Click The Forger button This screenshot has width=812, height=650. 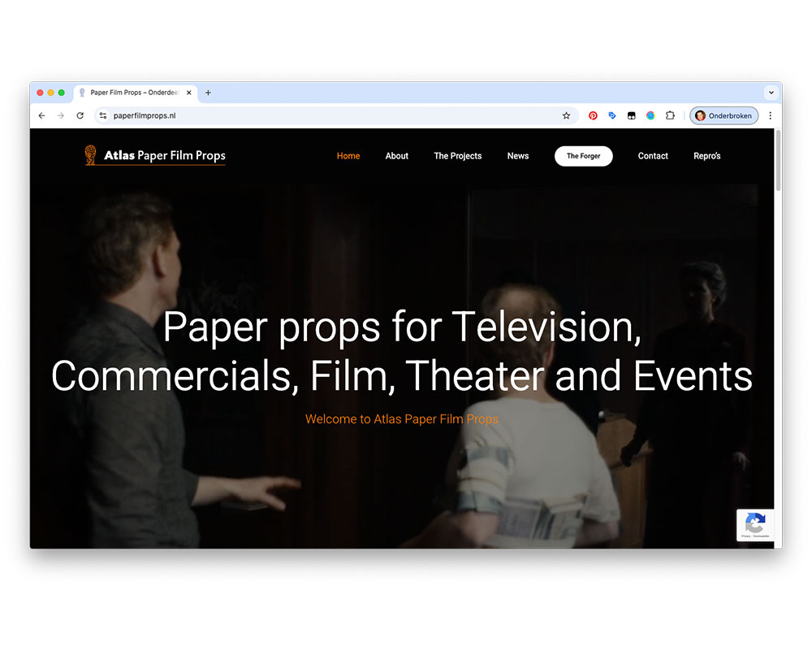(583, 156)
